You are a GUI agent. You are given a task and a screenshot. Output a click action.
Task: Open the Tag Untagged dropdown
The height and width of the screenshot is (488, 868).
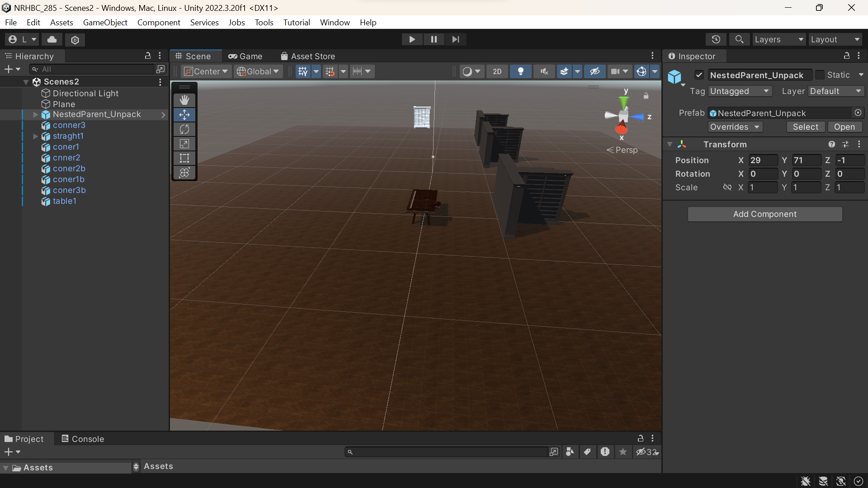[x=740, y=91]
